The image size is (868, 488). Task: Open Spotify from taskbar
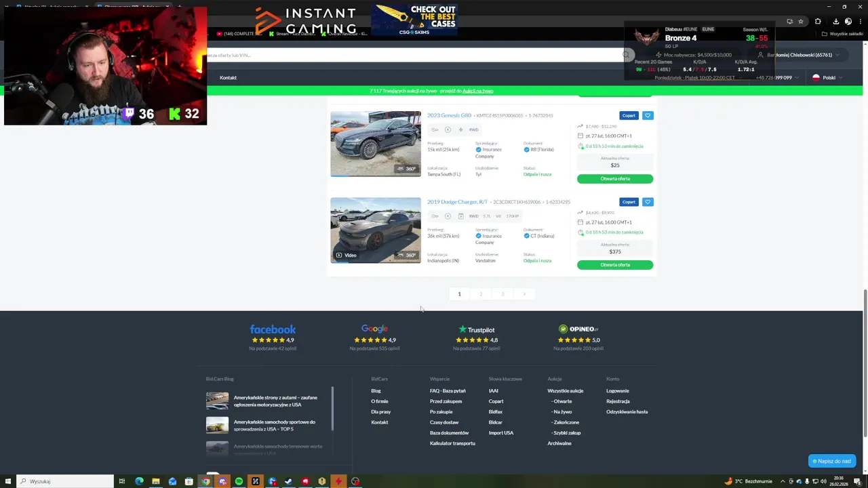coord(239,481)
